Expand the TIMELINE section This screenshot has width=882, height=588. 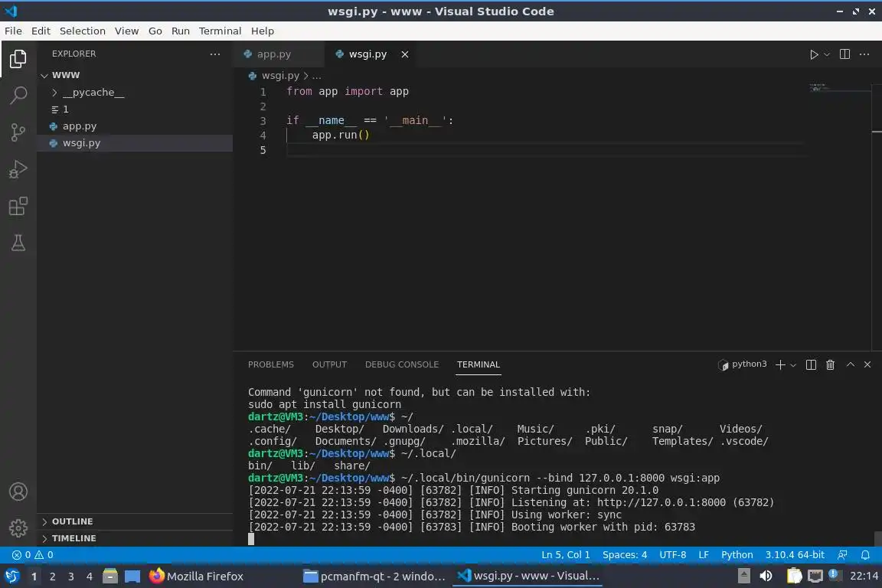coord(135,538)
